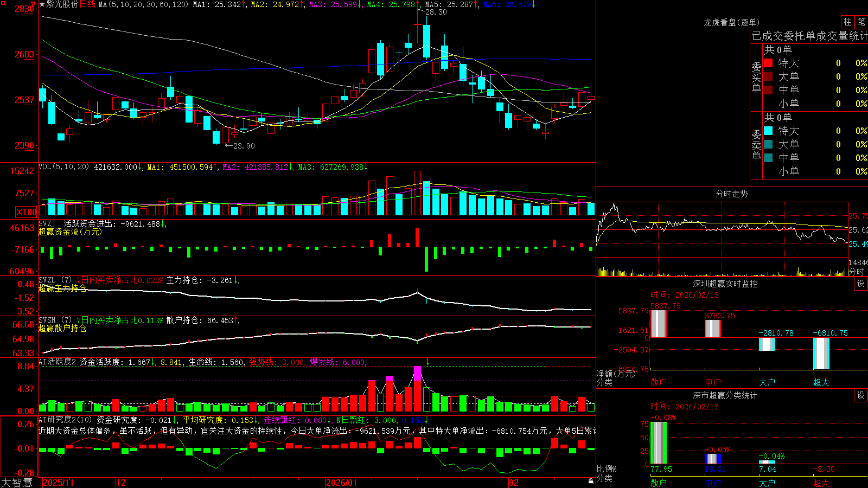Click the 紫光股份 stock name

click(62, 4)
